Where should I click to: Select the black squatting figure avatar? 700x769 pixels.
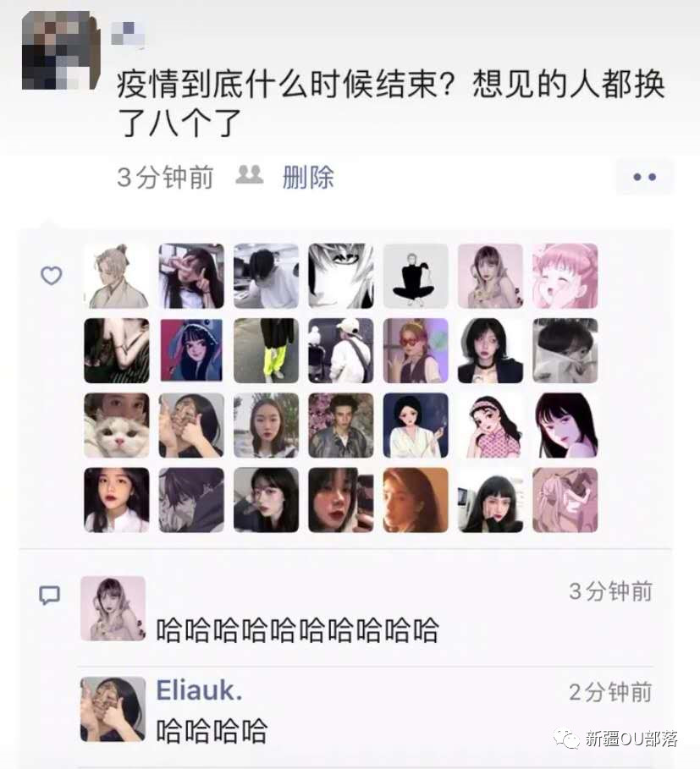(x=416, y=276)
